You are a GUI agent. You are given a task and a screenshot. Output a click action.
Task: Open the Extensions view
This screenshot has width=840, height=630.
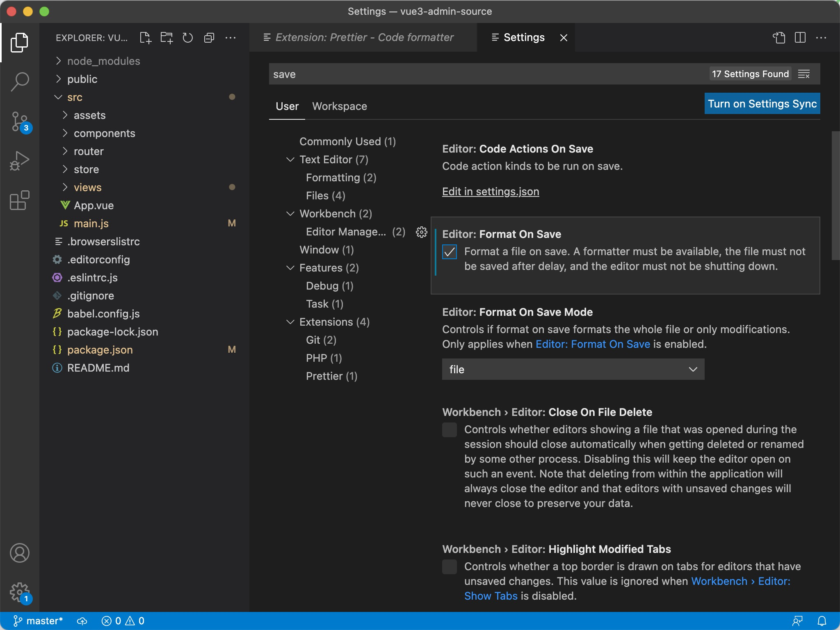tap(19, 200)
